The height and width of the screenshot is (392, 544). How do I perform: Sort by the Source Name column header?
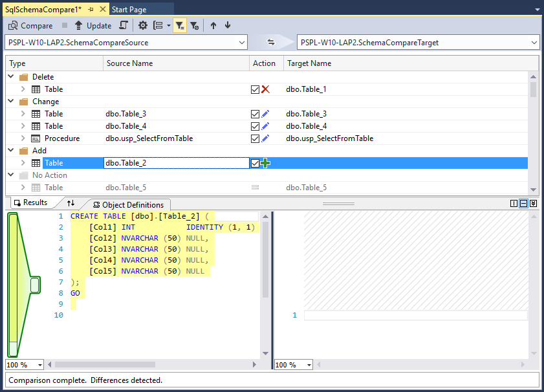pyautogui.click(x=176, y=63)
